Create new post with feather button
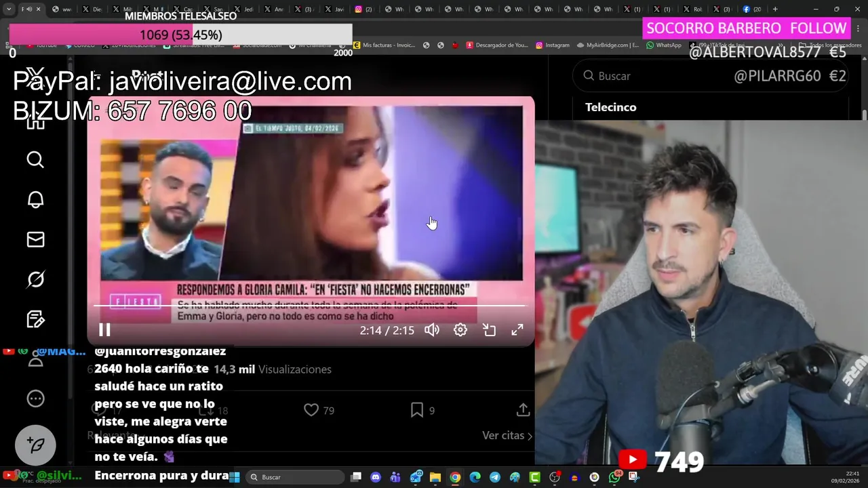The image size is (868, 488). [35, 445]
